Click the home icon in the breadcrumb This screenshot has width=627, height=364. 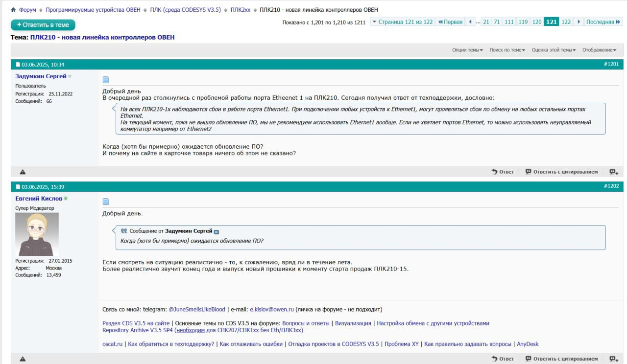[14, 10]
